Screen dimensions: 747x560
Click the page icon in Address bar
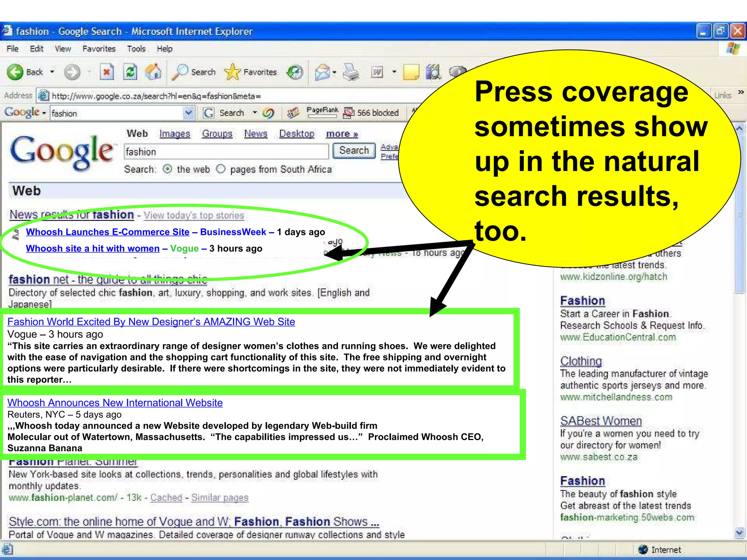43,96
